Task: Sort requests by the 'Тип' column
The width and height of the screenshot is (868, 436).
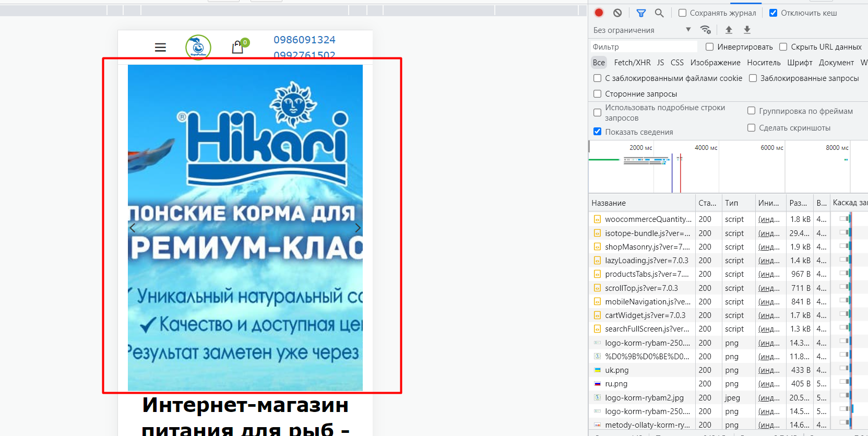Action: pos(738,203)
